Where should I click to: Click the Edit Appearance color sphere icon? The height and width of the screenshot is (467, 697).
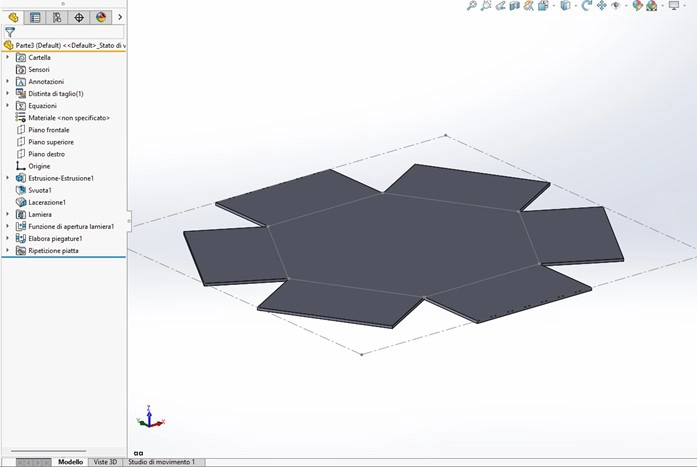pyautogui.click(x=634, y=6)
